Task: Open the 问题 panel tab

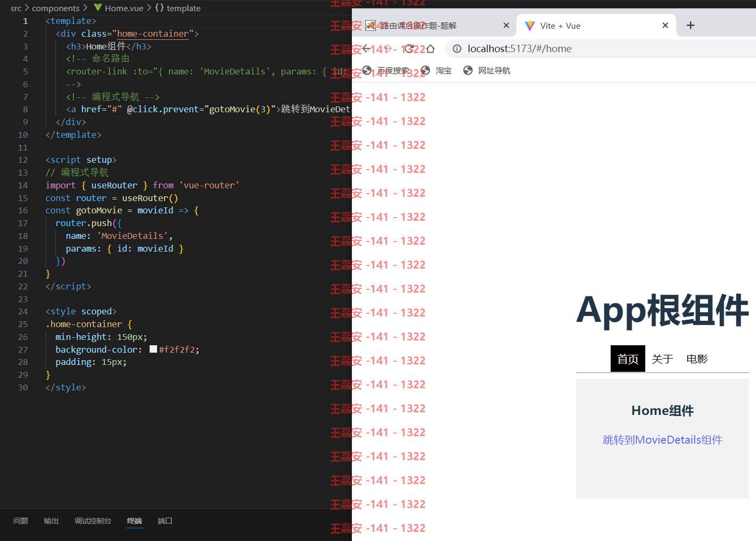Action: pos(21,521)
